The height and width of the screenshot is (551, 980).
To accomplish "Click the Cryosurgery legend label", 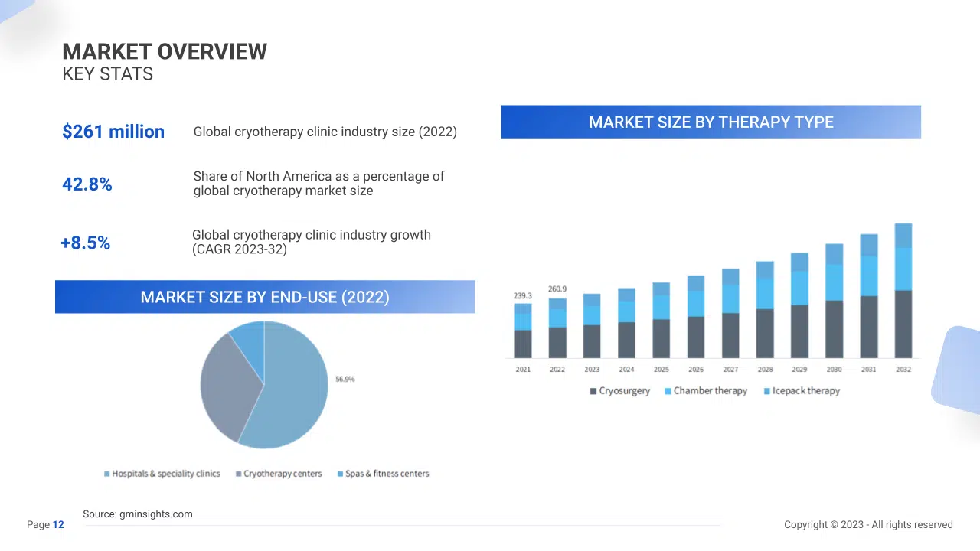I will [625, 391].
